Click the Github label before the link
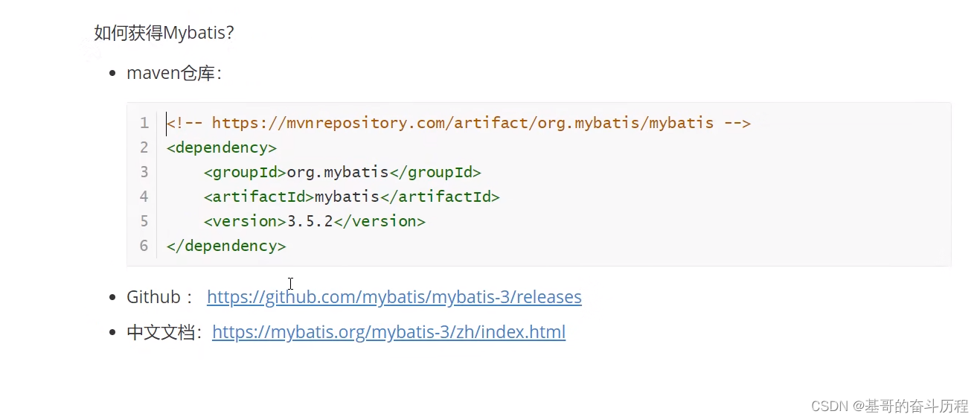Viewport: 980px width, 420px height. (154, 297)
